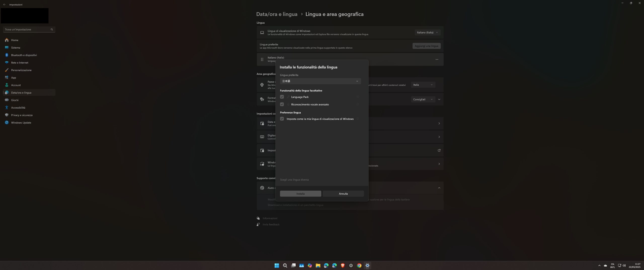Image resolution: width=644 pixels, height=270 pixels.
Task: Click the ITA INTL keyboard layout indicator
Action: click(613, 265)
